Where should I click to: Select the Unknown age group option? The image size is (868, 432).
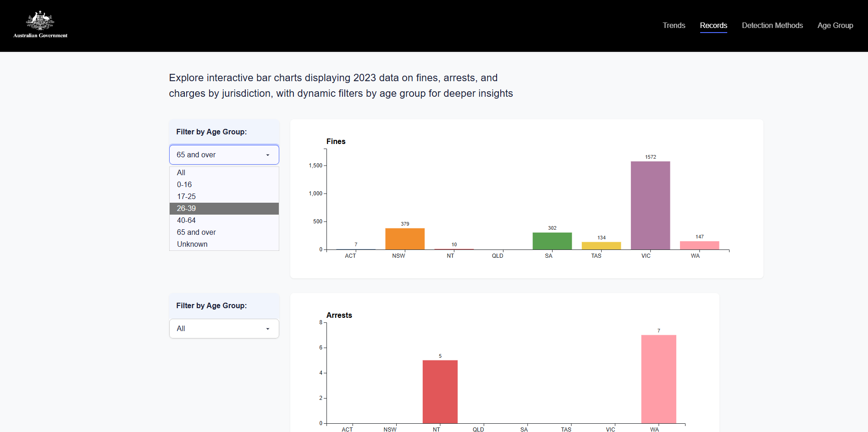click(192, 244)
